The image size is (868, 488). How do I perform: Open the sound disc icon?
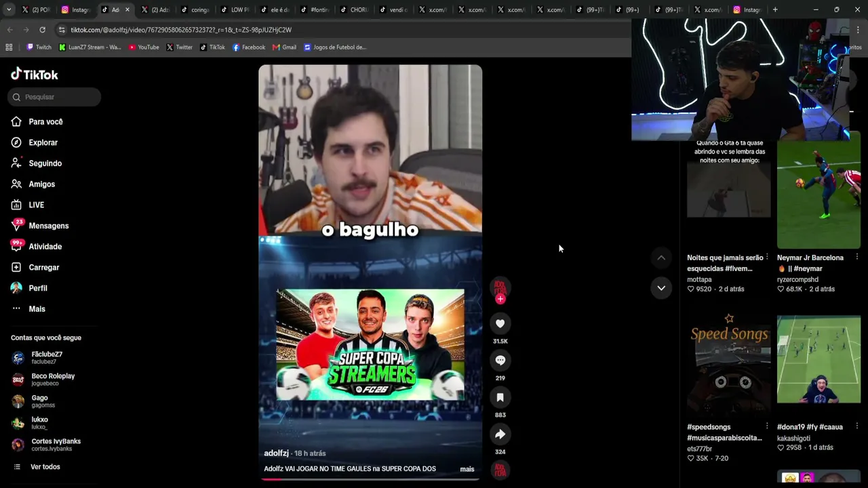click(x=500, y=470)
